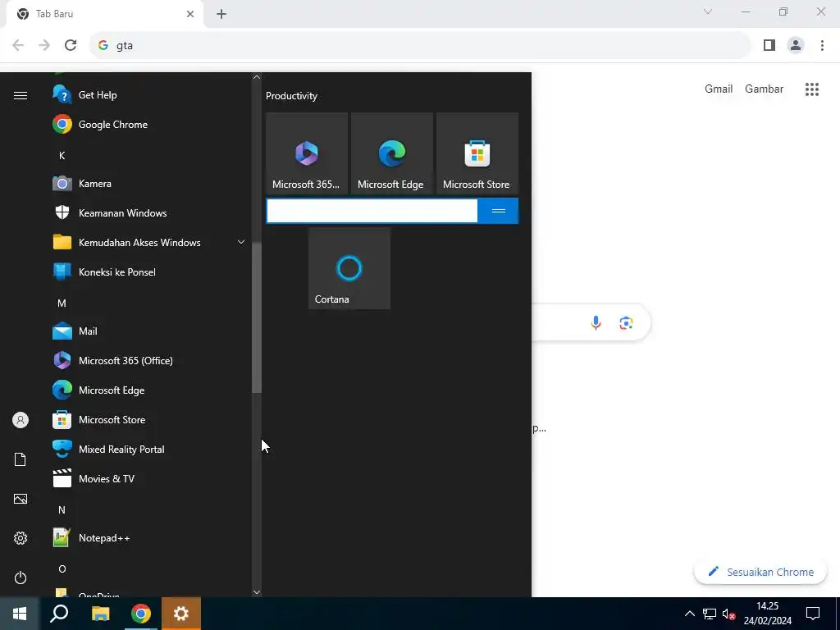The width and height of the screenshot is (840, 630).
Task: Click Chrome forward navigation arrow
Action: tap(44, 45)
